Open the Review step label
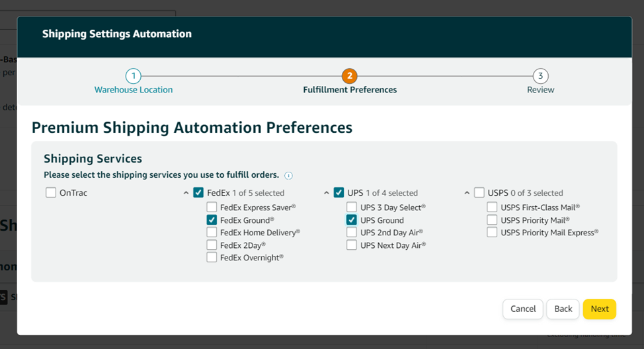Viewport: 644px width, 349px height. 540,90
